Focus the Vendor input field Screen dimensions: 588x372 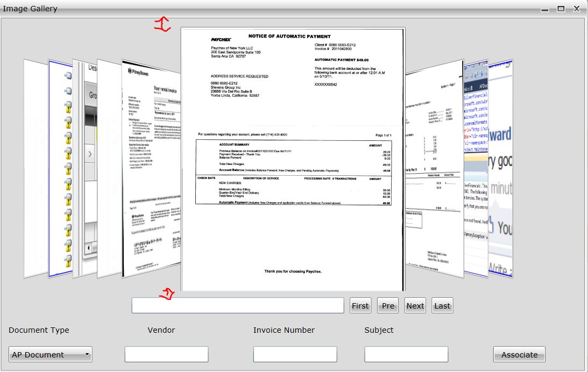166,354
